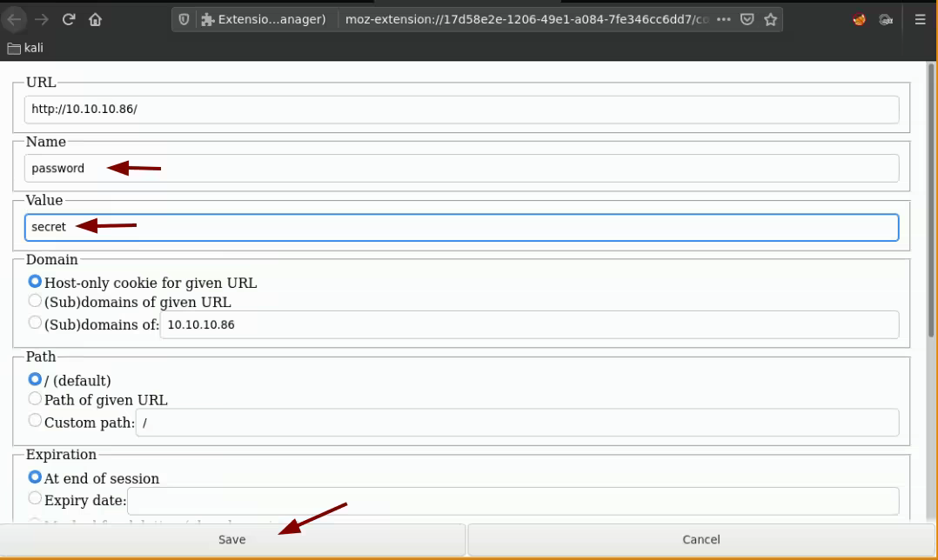Click the tracking protection shield icon

[184, 20]
